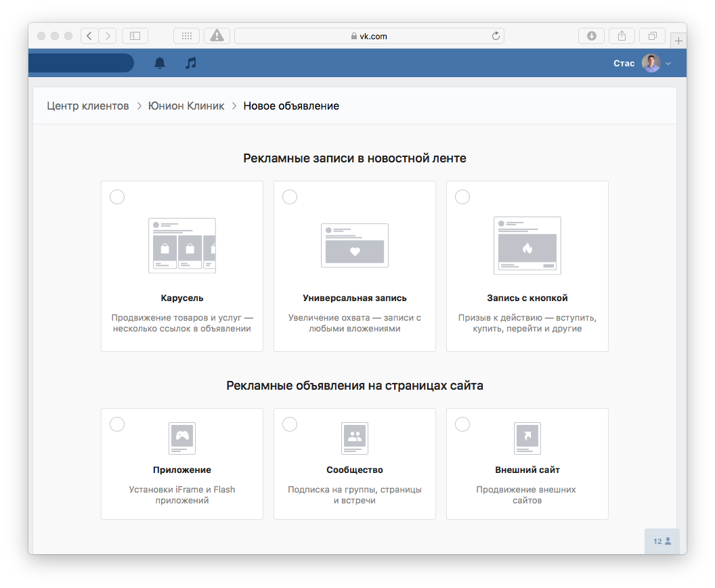Click the Safari share icon
The height and width of the screenshot is (588, 715).
click(x=622, y=36)
